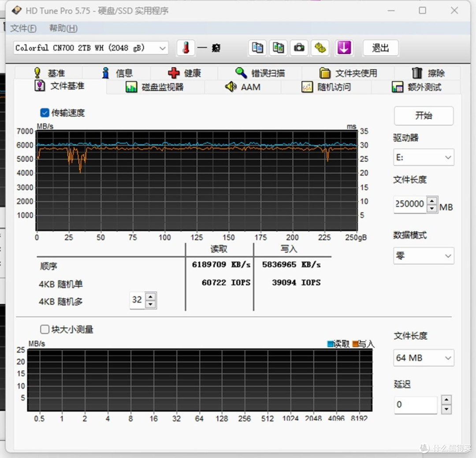
Task: Click the temperature thermometer icon
Action: [x=186, y=48]
